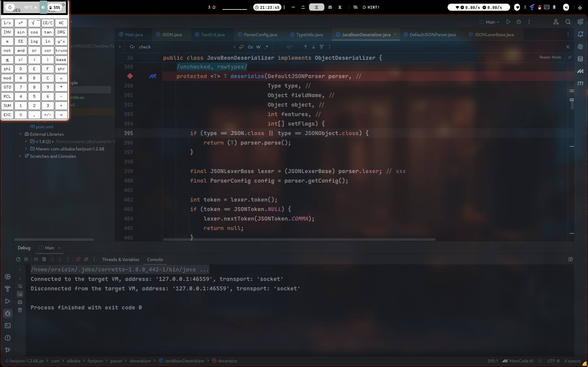Click the search field containing 'check'
Viewport: 588px width, 367px height.
pyautogui.click(x=184, y=47)
